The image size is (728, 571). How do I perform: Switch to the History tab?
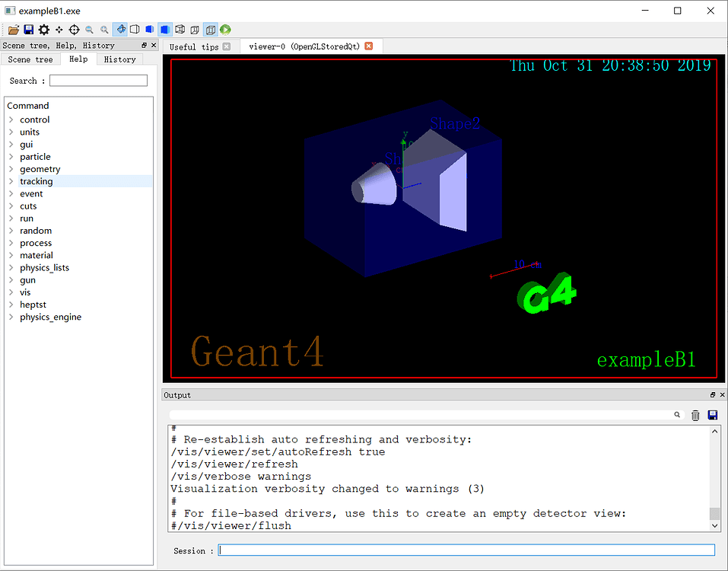119,59
